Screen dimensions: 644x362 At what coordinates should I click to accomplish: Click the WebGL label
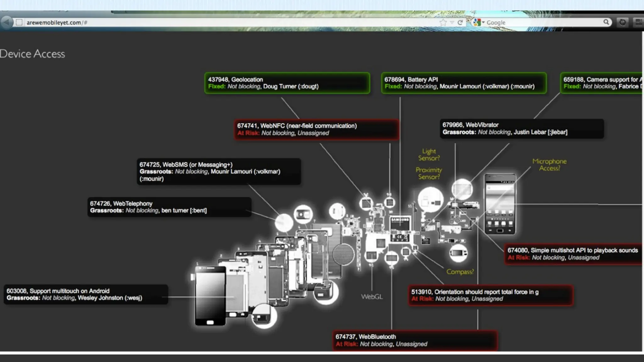pos(372,297)
